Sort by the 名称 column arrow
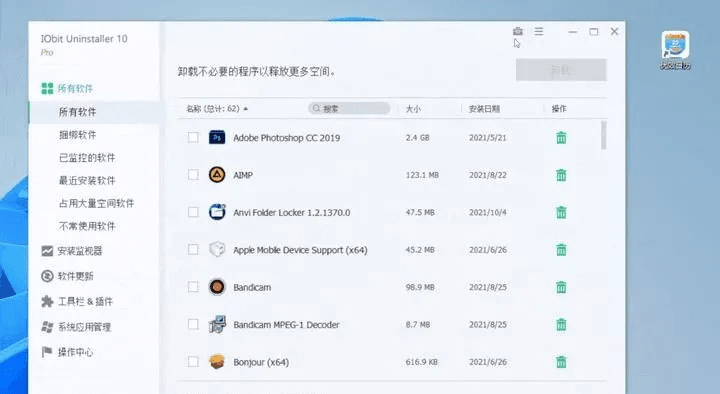Screen dimensions: 720x394 click(246, 109)
